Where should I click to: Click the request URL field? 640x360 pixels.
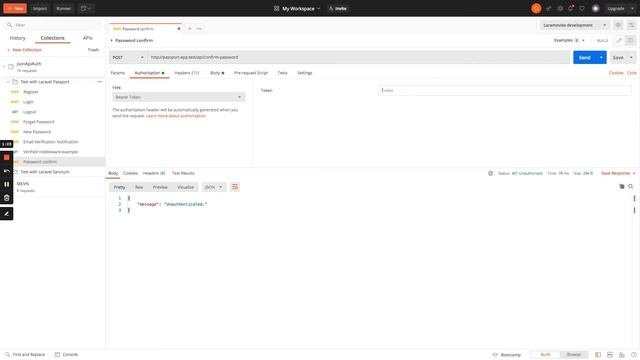[358, 57]
